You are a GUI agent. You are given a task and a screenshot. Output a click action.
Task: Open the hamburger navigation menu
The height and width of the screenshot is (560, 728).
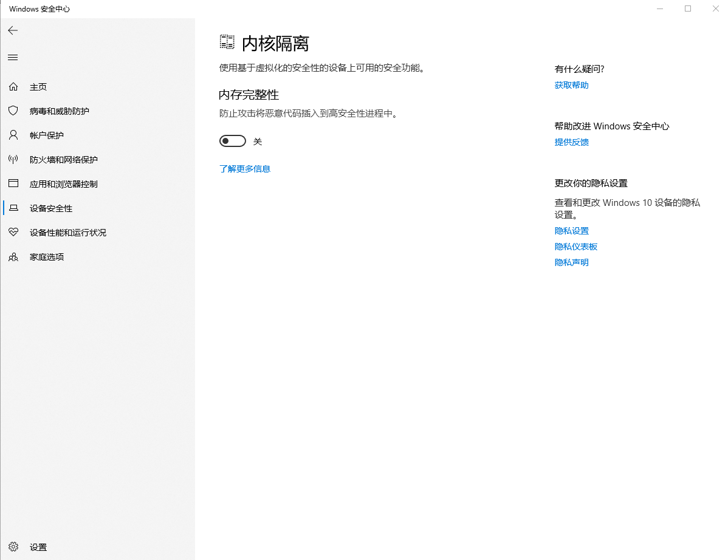13,58
